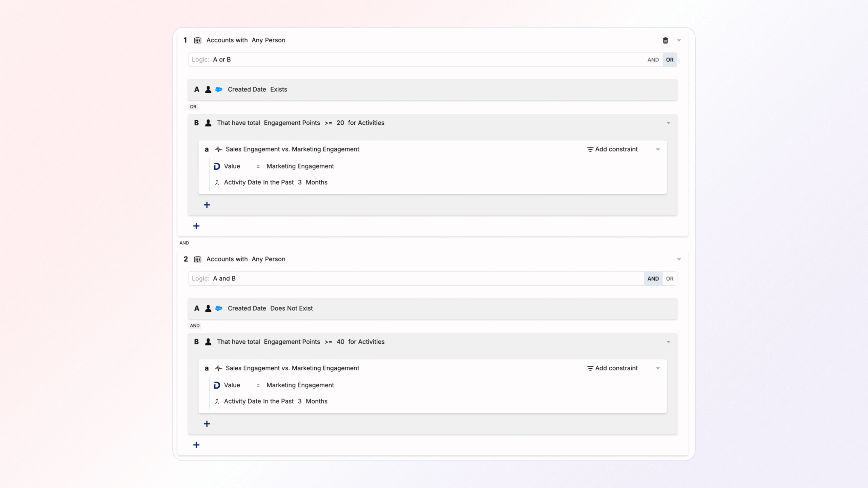Click the accounts building icon in rule 1

pyautogui.click(x=198, y=40)
